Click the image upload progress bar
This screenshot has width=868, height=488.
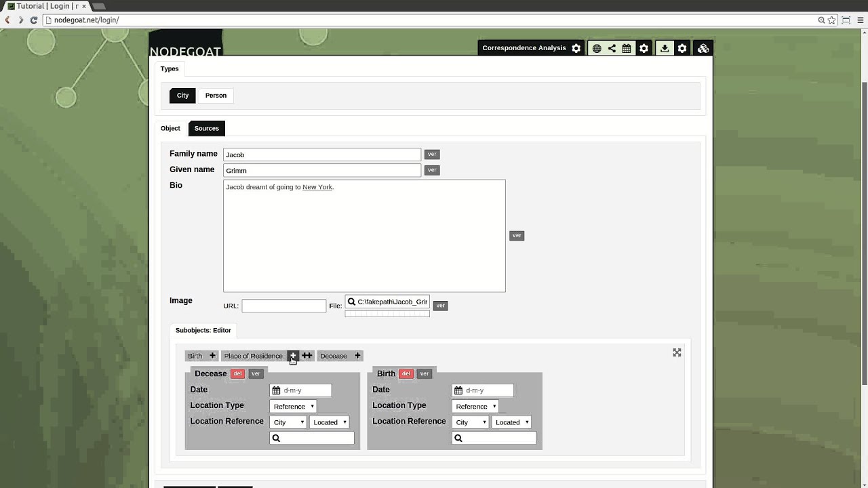[x=387, y=314]
